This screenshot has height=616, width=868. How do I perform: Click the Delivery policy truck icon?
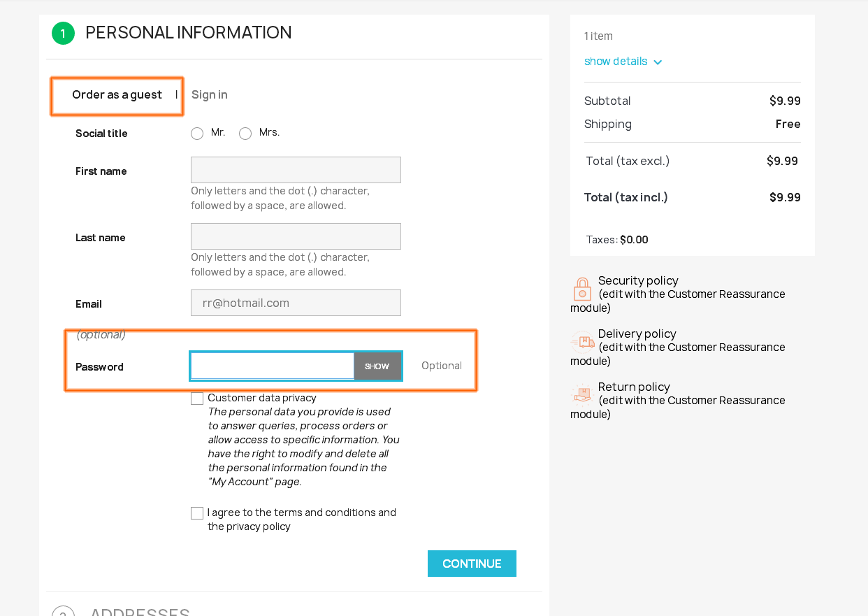(x=582, y=342)
